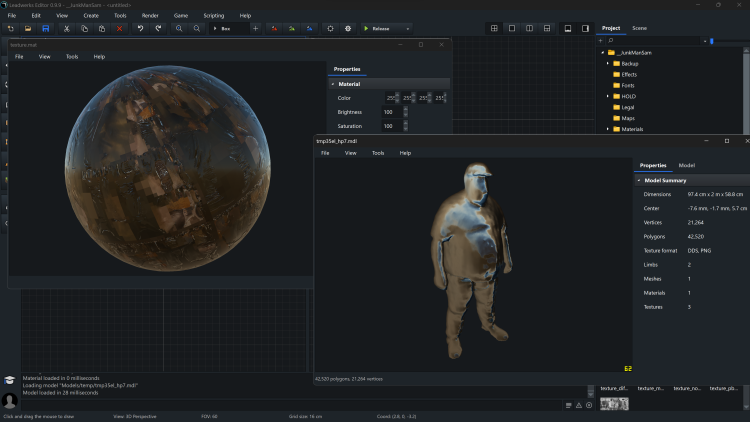The image size is (750, 422).
Task: Open the Scripting menu
Action: [x=213, y=16]
